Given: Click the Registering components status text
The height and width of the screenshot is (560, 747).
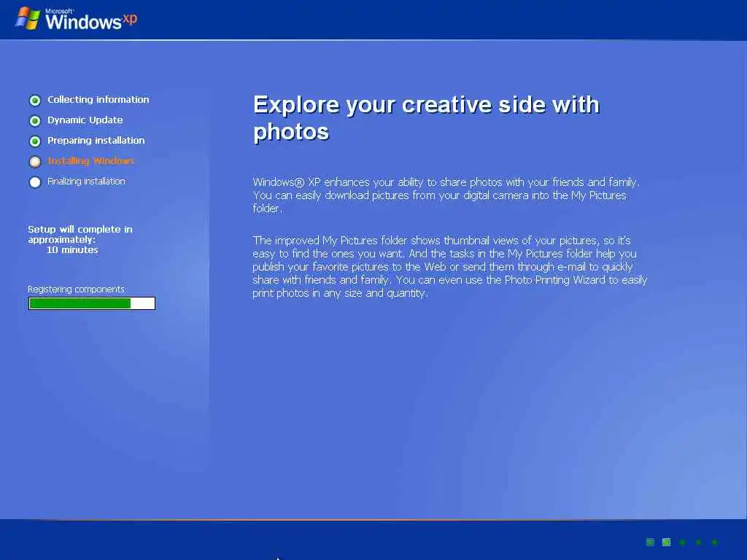Looking at the screenshot, I should (x=76, y=289).
